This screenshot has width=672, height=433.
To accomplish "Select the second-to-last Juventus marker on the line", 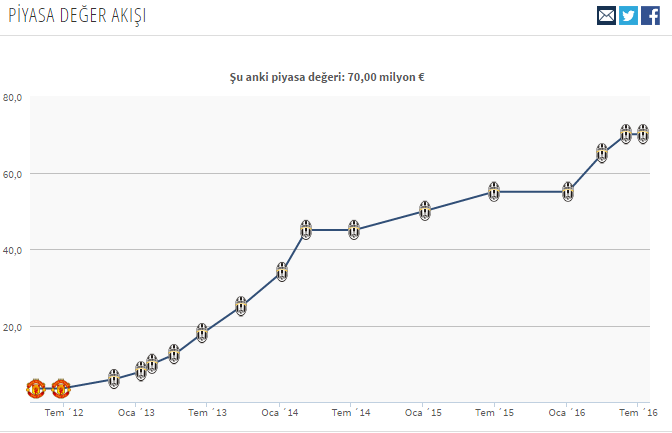I will pyautogui.click(x=626, y=134).
